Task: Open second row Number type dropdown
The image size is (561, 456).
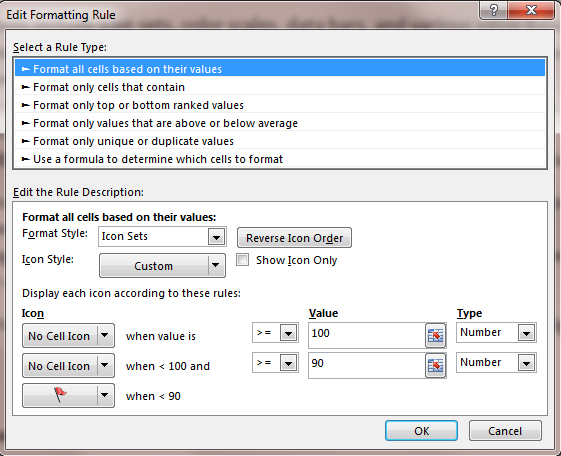Action: (496, 363)
